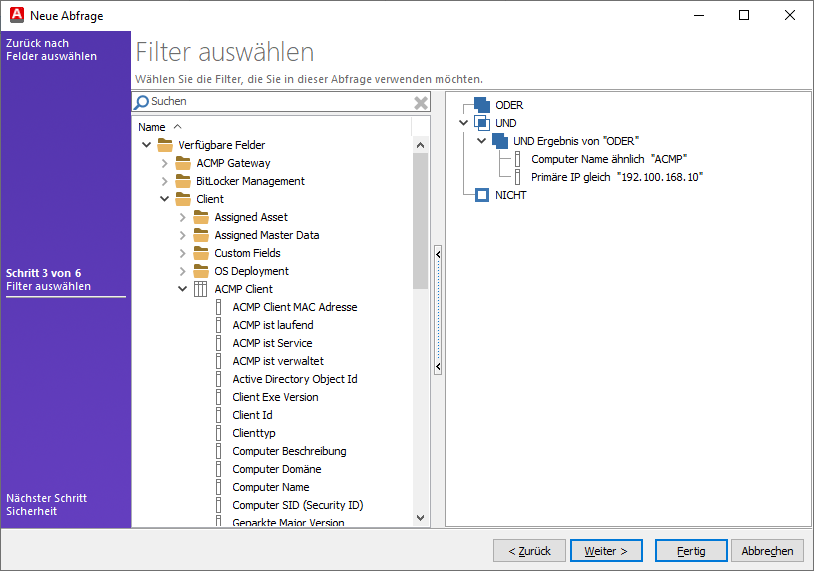Select 'Computer Name' field in list
814x571 pixels.
coord(270,487)
